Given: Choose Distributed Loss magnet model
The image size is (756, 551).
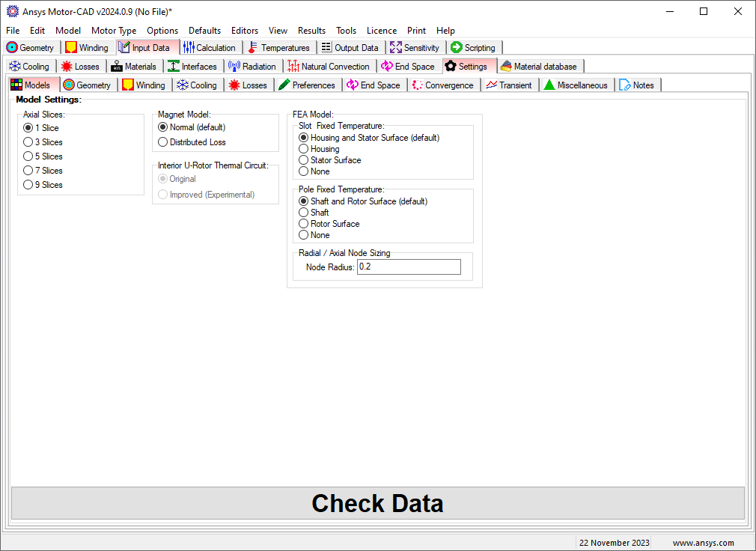Looking at the screenshot, I should pos(192,142).
